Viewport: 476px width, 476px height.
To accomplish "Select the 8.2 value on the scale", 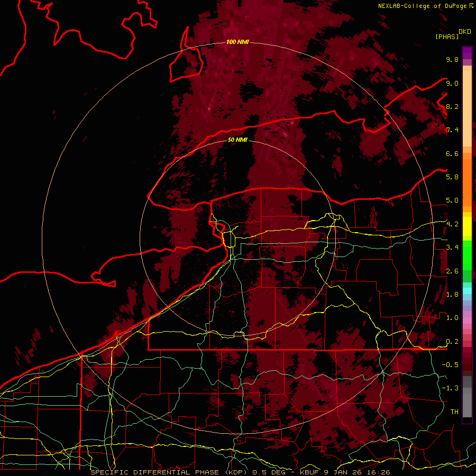I will click(x=452, y=106).
